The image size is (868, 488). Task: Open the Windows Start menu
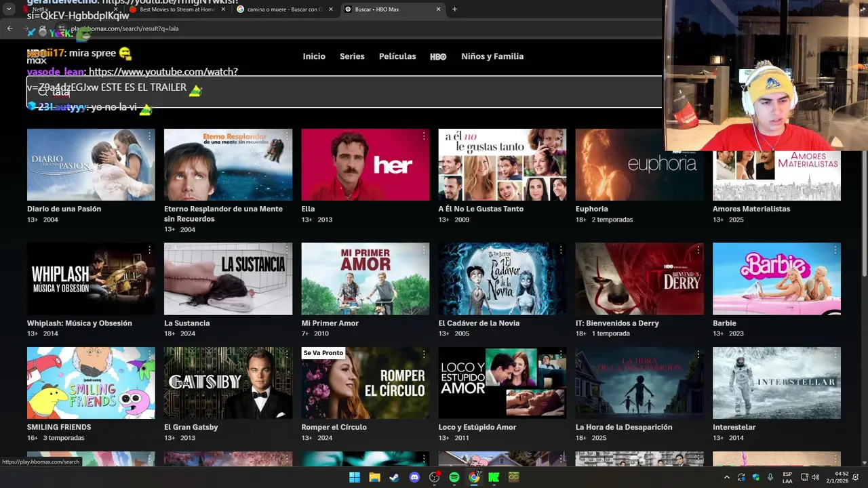(355, 477)
